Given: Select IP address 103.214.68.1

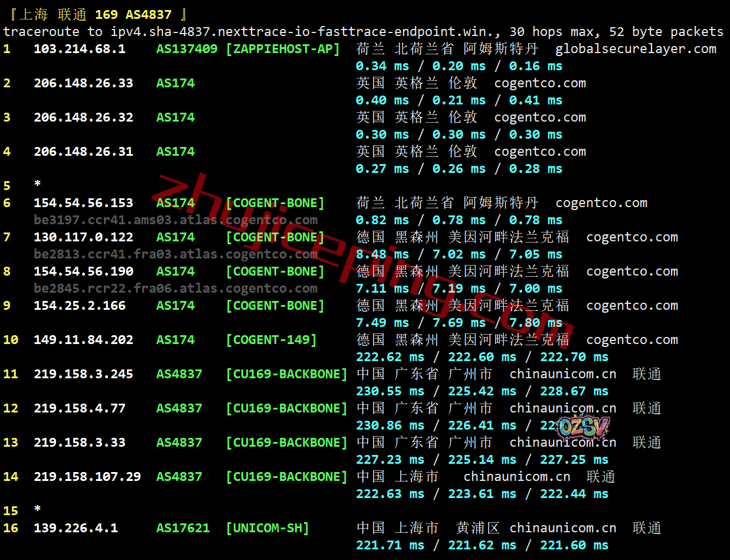Looking at the screenshot, I should tap(79, 49).
